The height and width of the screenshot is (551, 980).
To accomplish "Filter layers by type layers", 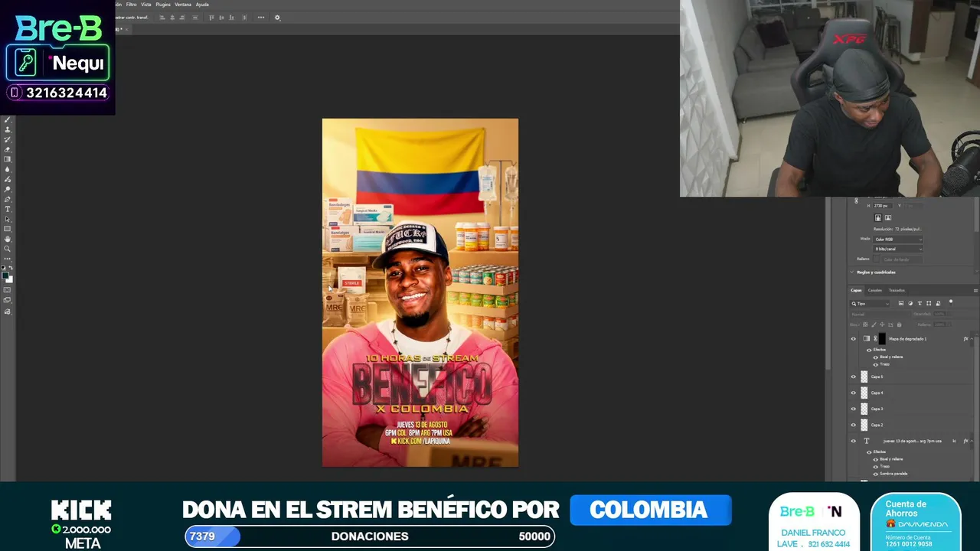I will [920, 304].
